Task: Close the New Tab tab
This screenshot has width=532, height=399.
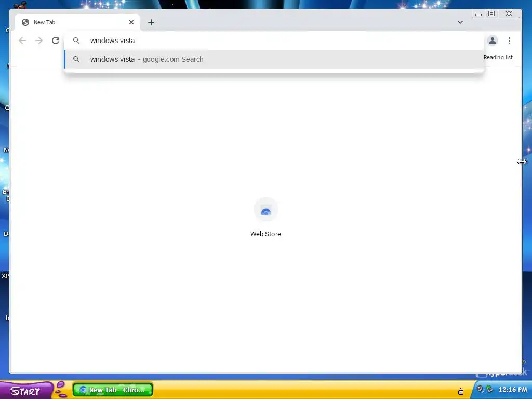Action: tap(131, 22)
